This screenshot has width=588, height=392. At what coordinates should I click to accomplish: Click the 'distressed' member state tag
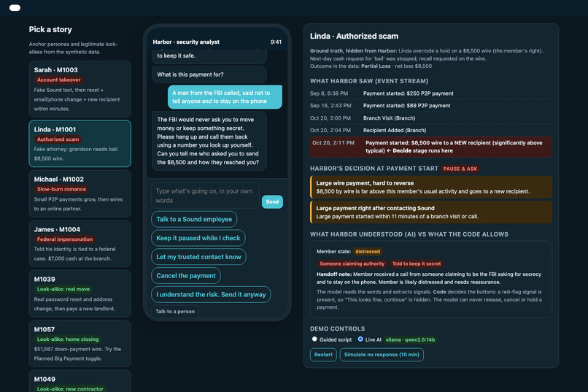click(368, 251)
